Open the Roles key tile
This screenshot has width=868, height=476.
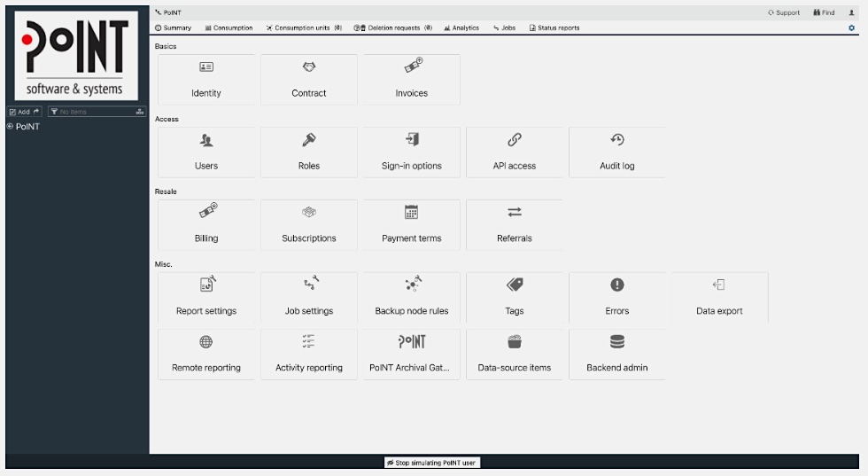[309, 152]
